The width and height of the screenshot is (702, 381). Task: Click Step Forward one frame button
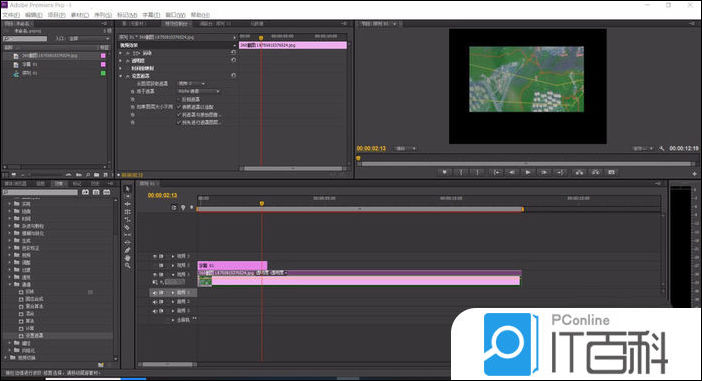point(544,172)
